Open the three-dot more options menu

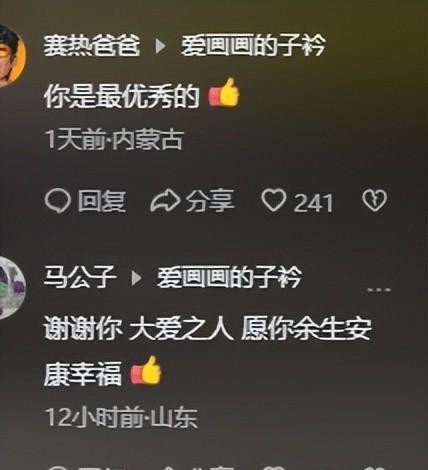[x=379, y=290]
